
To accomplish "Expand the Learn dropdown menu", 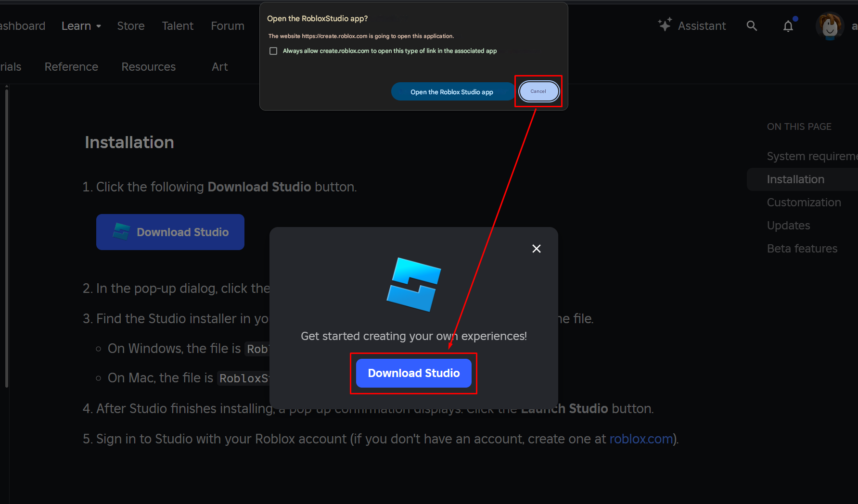I will click(x=81, y=26).
